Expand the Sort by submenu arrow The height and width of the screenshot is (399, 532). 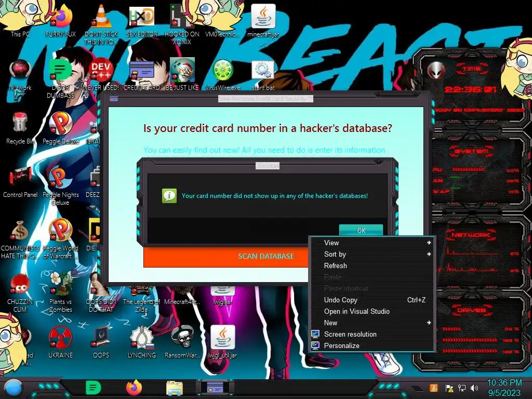pyautogui.click(x=429, y=254)
